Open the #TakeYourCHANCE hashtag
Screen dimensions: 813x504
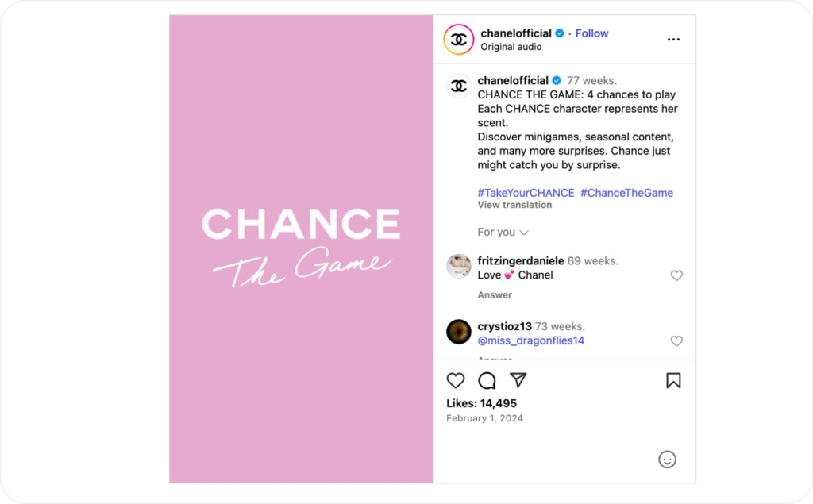[x=526, y=193]
